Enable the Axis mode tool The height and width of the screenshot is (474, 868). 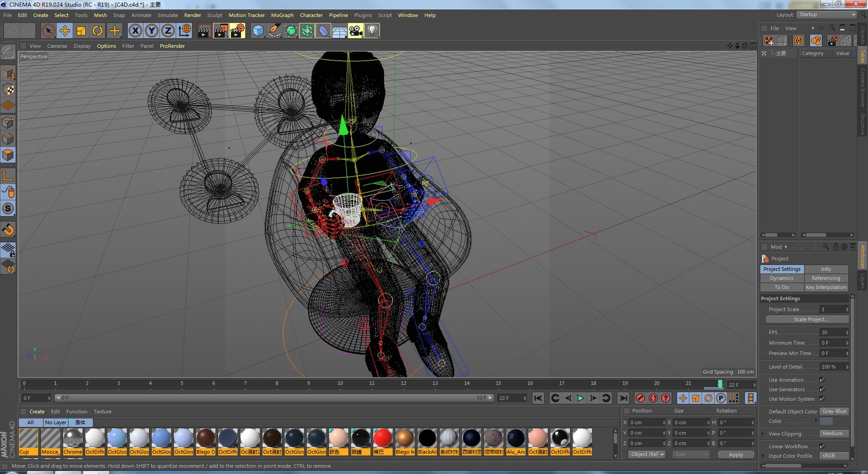point(8,175)
